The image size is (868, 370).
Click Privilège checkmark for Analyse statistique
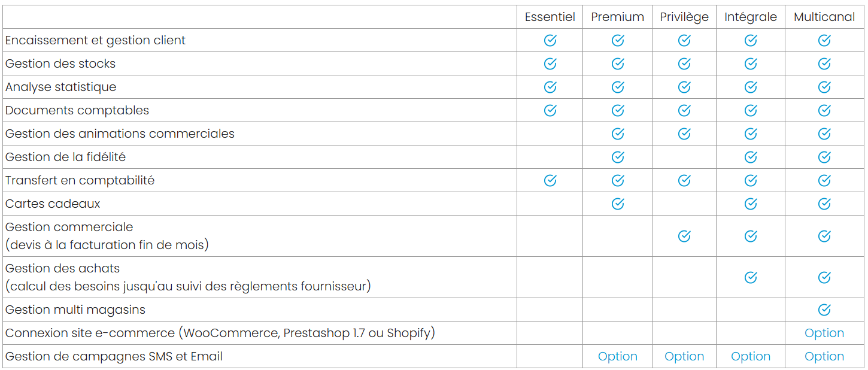684,87
